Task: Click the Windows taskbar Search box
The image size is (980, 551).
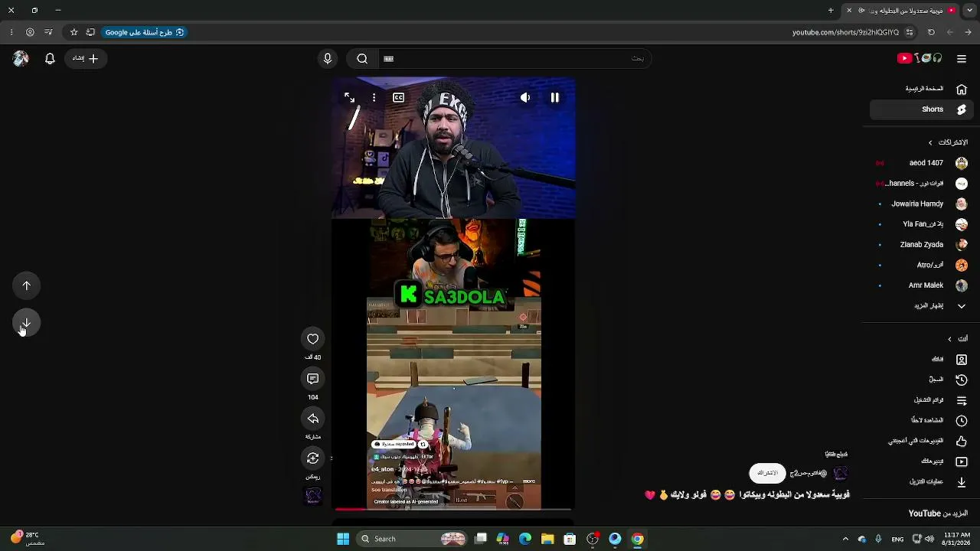Action: point(413,539)
